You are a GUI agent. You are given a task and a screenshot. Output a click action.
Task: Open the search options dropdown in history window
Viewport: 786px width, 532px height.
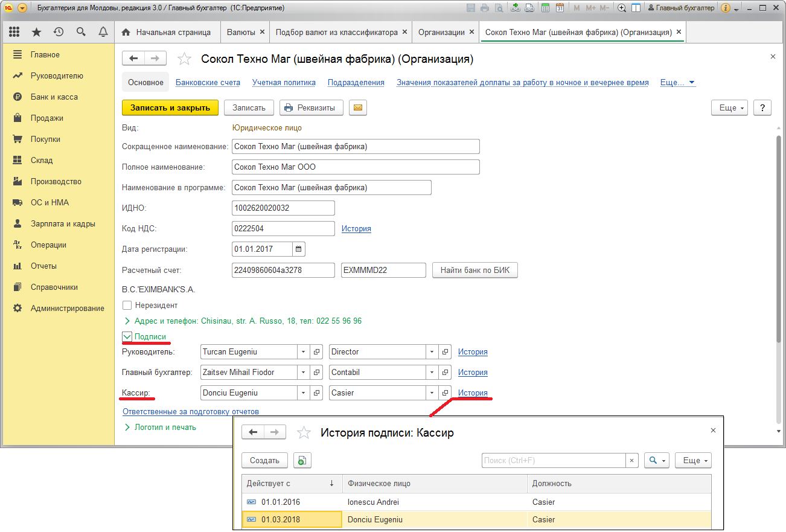[x=657, y=460]
